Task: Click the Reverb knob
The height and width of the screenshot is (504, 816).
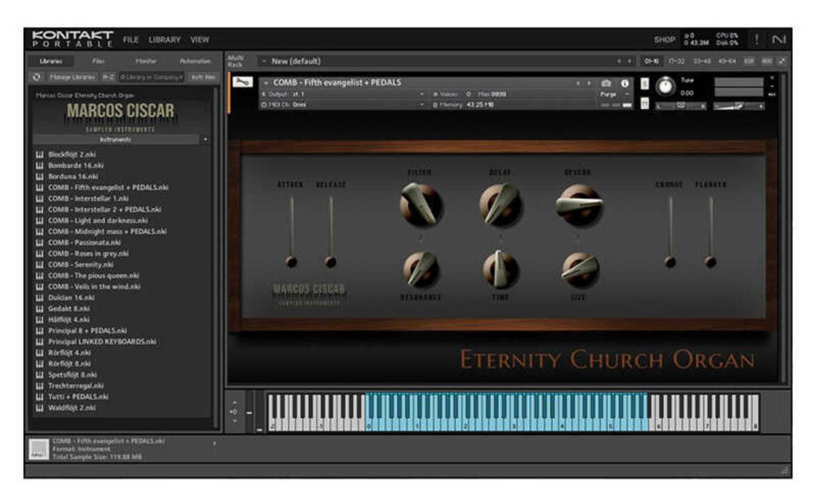Action: pyautogui.click(x=579, y=205)
